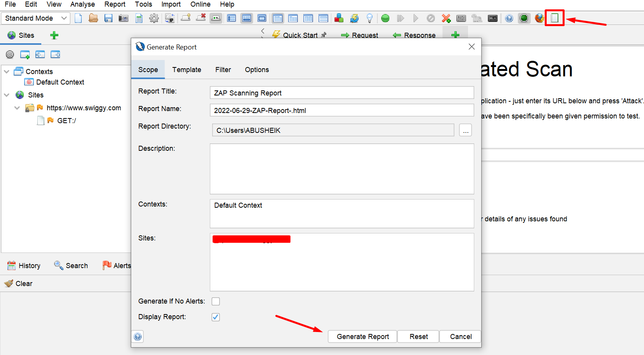
Task: Click into the Description text area
Action: tap(342, 169)
